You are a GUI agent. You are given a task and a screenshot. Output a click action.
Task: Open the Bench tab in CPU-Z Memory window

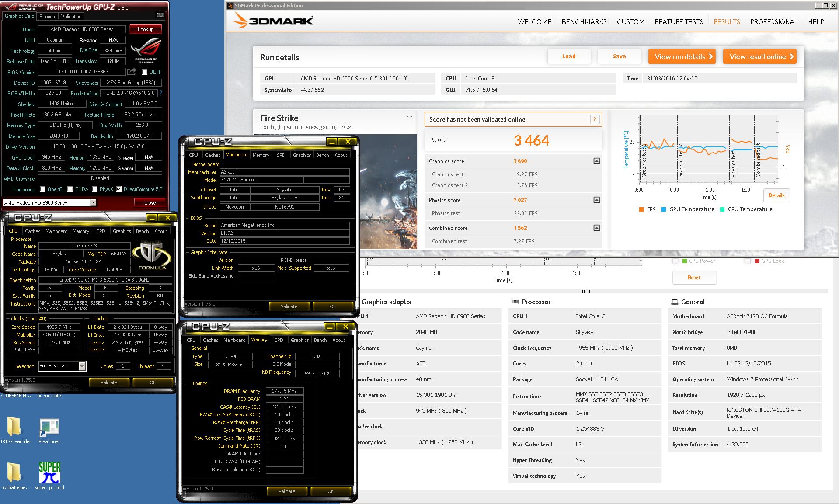pyautogui.click(x=320, y=340)
